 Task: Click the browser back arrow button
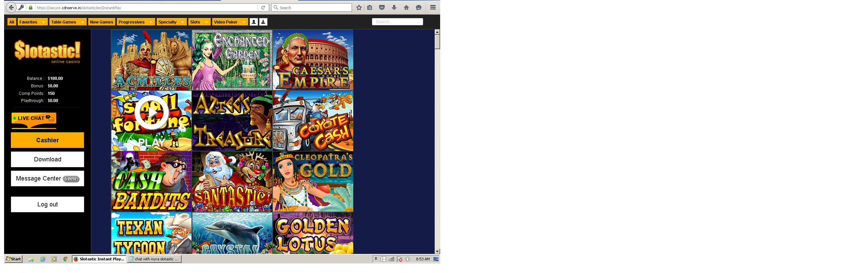point(11,8)
